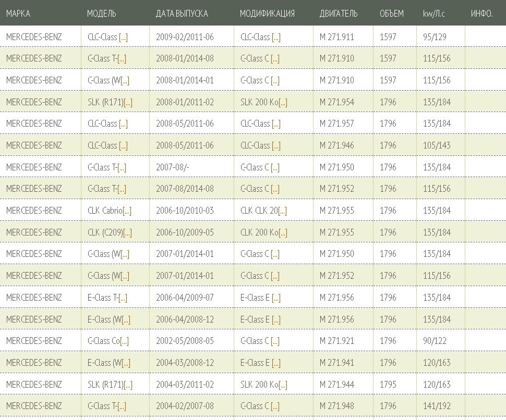This screenshot has width=506, height=420.
Task: Select the engine cell M 271.944
Action: (336, 385)
